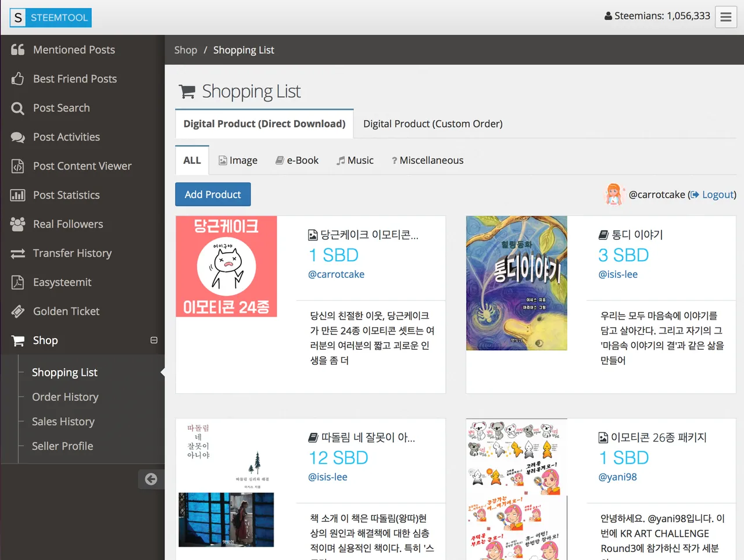The height and width of the screenshot is (560, 744).
Task: Collapse the sidebar using the back-arrow circle
Action: coord(151,479)
